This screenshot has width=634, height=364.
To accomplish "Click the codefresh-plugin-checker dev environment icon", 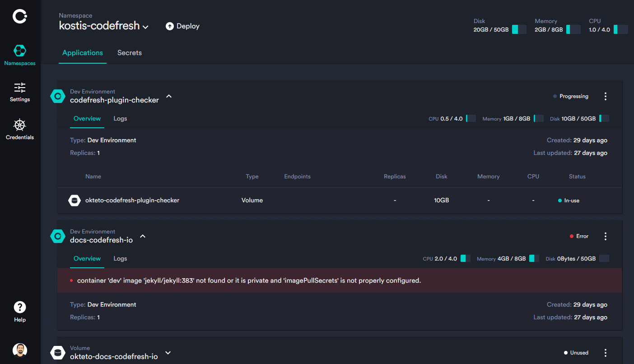I will [x=58, y=96].
